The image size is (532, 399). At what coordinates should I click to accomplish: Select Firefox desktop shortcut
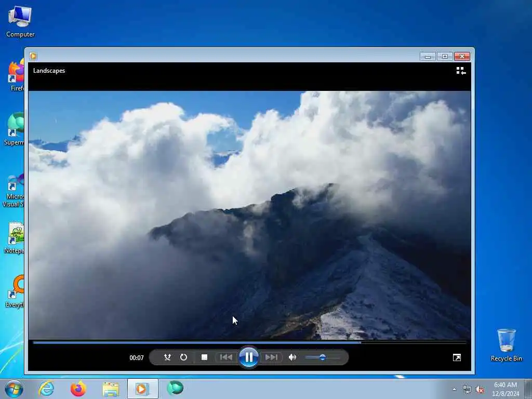point(16,75)
